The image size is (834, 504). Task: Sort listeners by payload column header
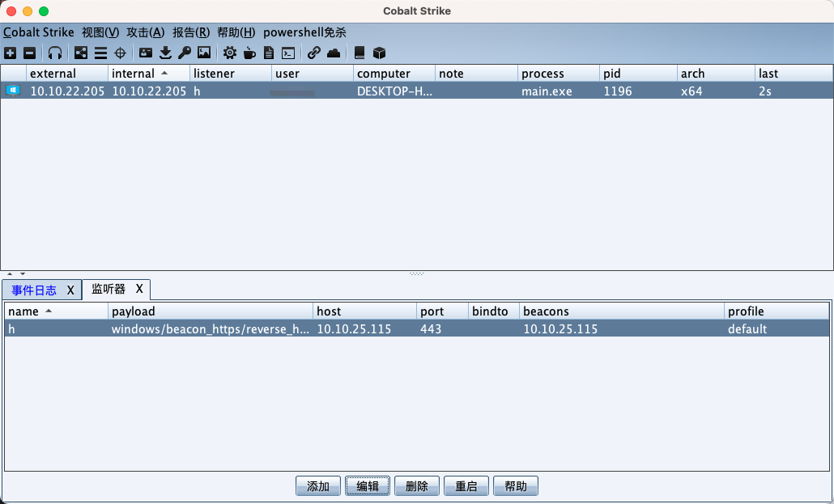211,311
